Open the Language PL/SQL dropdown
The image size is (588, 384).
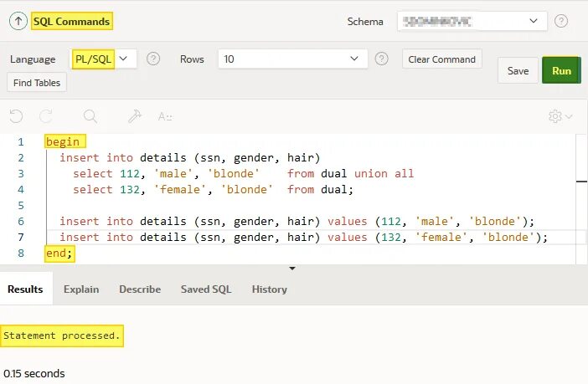pyautogui.click(x=104, y=59)
